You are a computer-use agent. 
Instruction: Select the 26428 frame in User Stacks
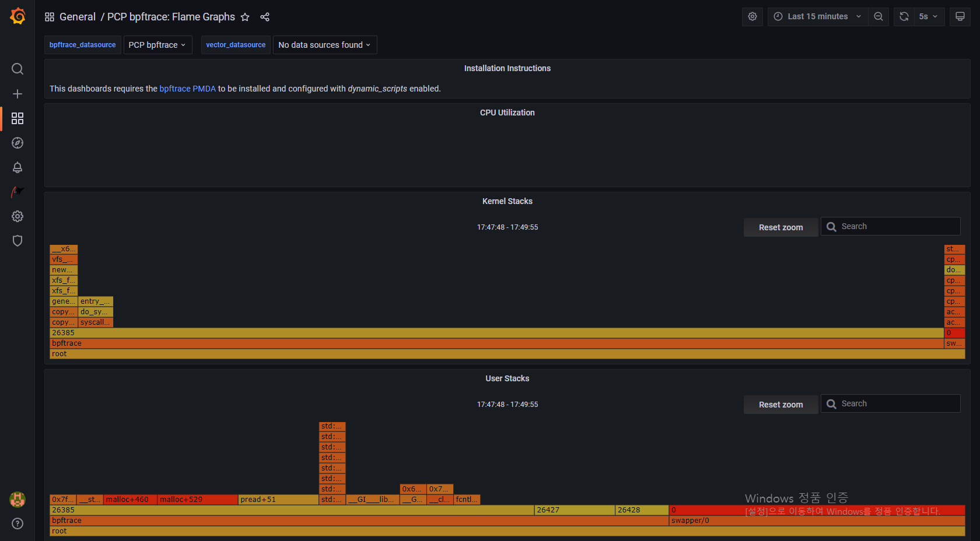click(x=642, y=510)
